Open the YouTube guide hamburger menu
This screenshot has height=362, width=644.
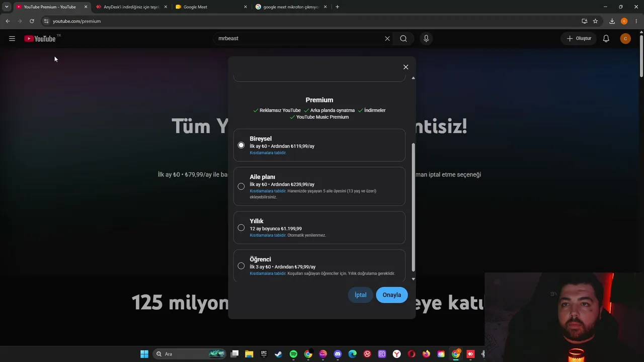pyautogui.click(x=12, y=39)
